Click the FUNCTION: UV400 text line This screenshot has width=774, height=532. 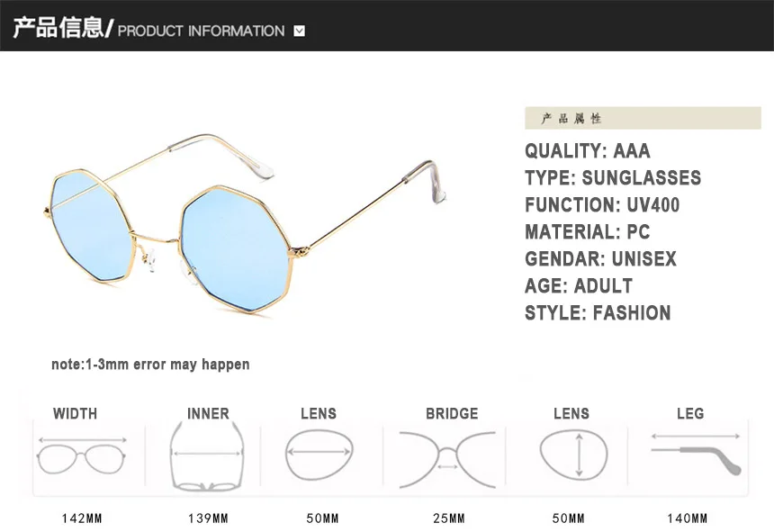(602, 205)
